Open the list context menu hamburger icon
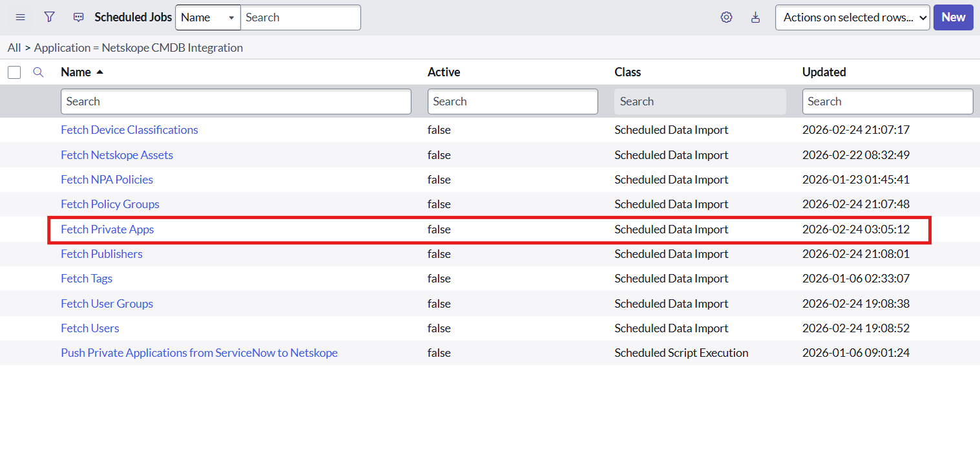 point(20,17)
